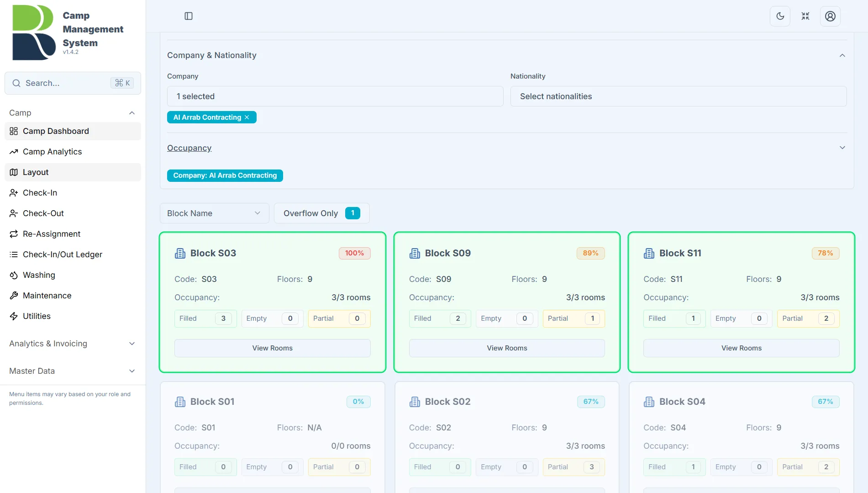Open the Select nationalities dropdown
Viewport: 868px width, 493px height.
click(679, 96)
